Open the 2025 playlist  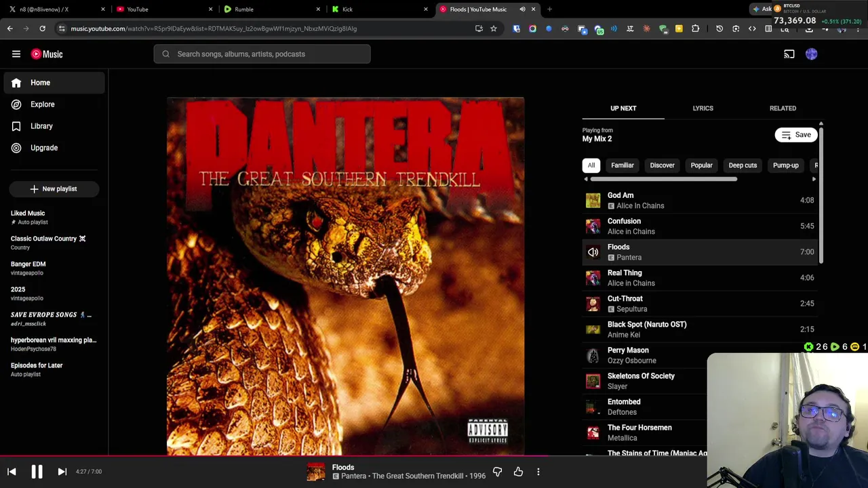coord(54,293)
